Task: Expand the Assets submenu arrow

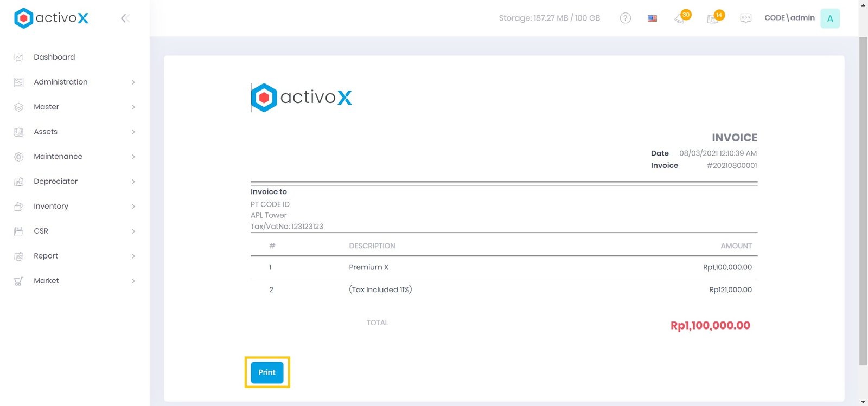Action: click(x=133, y=132)
